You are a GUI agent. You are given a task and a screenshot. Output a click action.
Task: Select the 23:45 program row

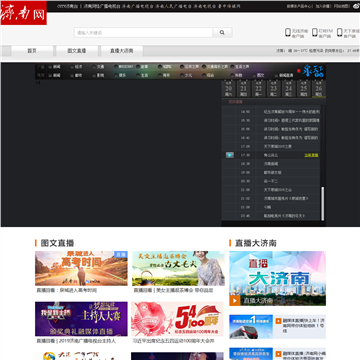tap(271, 216)
